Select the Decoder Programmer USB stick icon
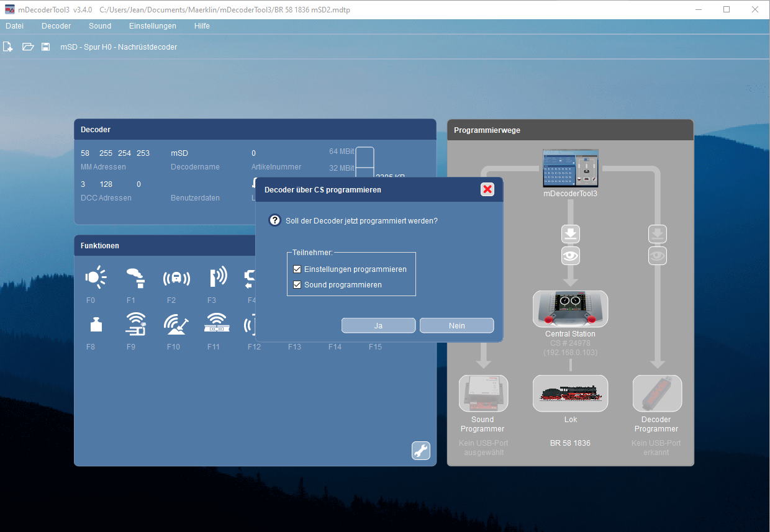Image resolution: width=770 pixels, height=532 pixels. coord(657,394)
